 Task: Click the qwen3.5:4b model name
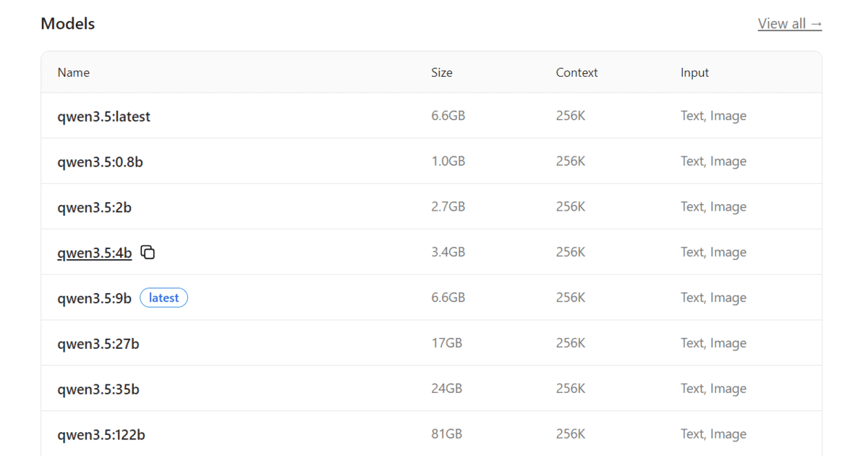(x=94, y=253)
